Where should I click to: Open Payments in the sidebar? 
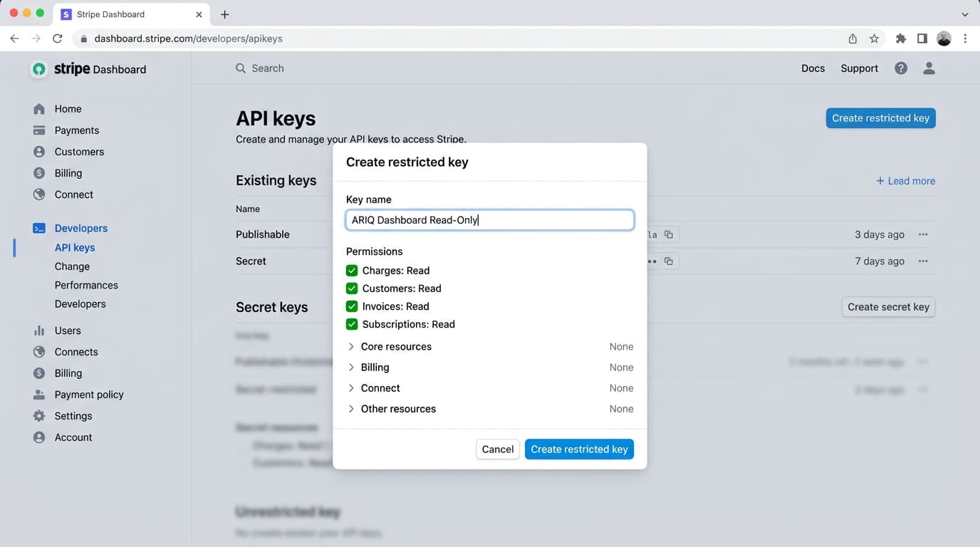(x=76, y=130)
